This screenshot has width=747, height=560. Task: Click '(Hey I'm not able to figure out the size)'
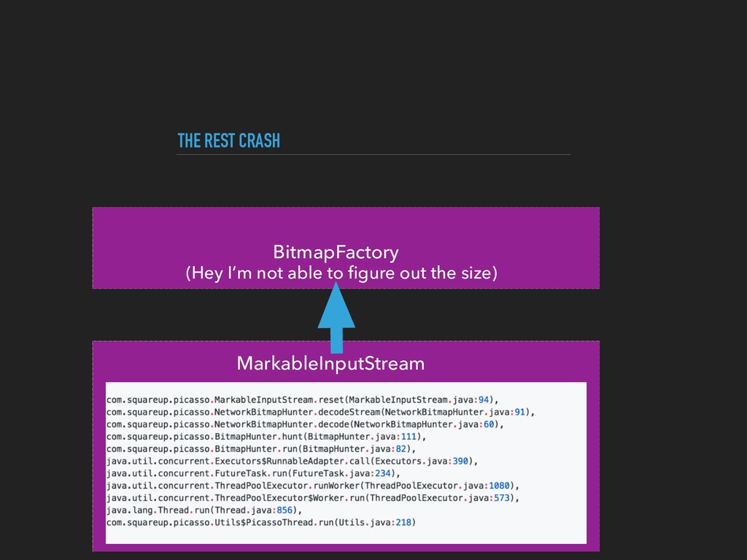(x=341, y=273)
